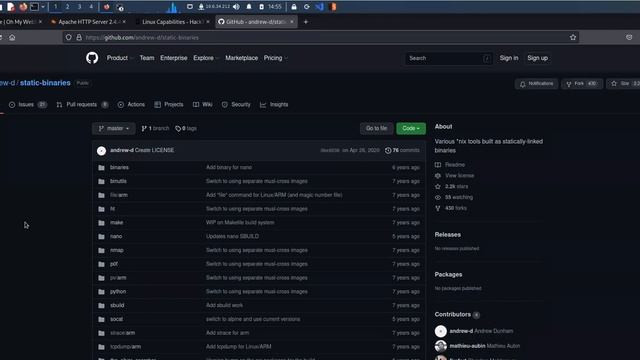
Task: Open the make folder
Action: pyautogui.click(x=116, y=222)
